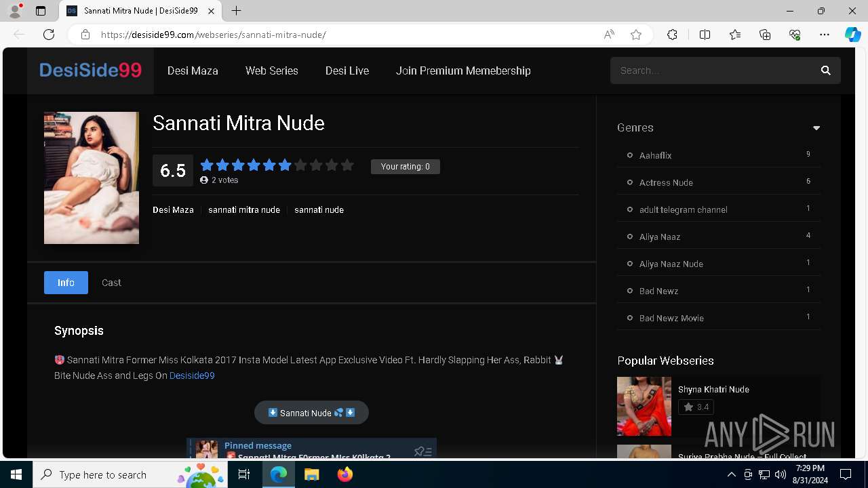The height and width of the screenshot is (488, 868).
Task: Open the Desi Live nav menu
Action: click(347, 70)
